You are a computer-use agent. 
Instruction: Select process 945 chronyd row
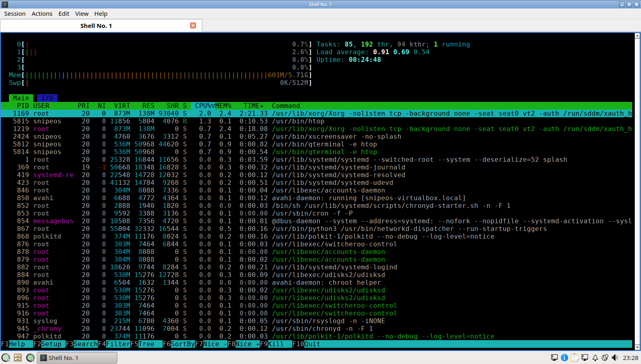click(x=316, y=329)
